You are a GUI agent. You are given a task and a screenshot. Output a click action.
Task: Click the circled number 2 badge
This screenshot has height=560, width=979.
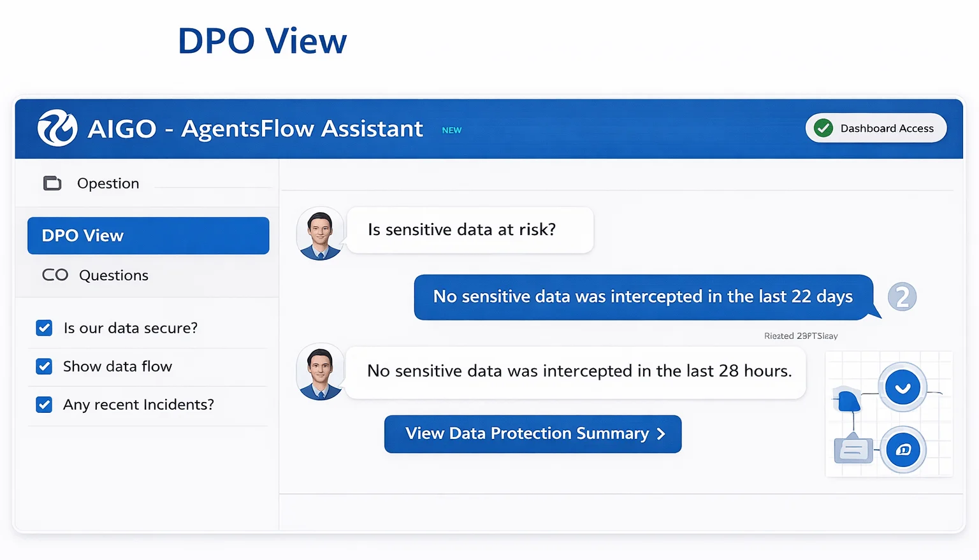click(x=903, y=297)
